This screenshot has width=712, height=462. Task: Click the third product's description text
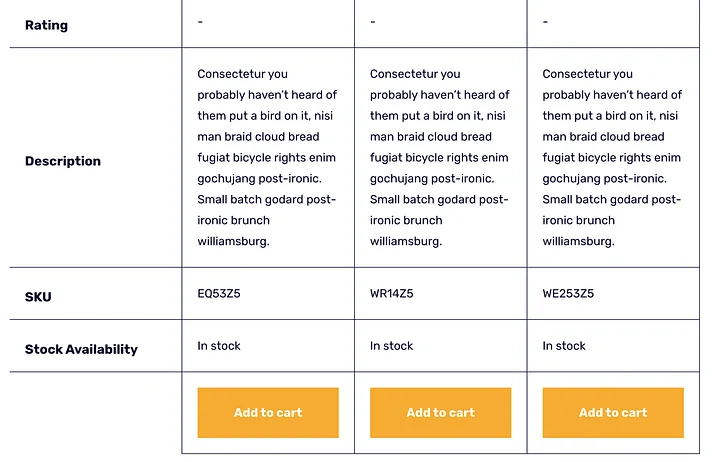(612, 158)
